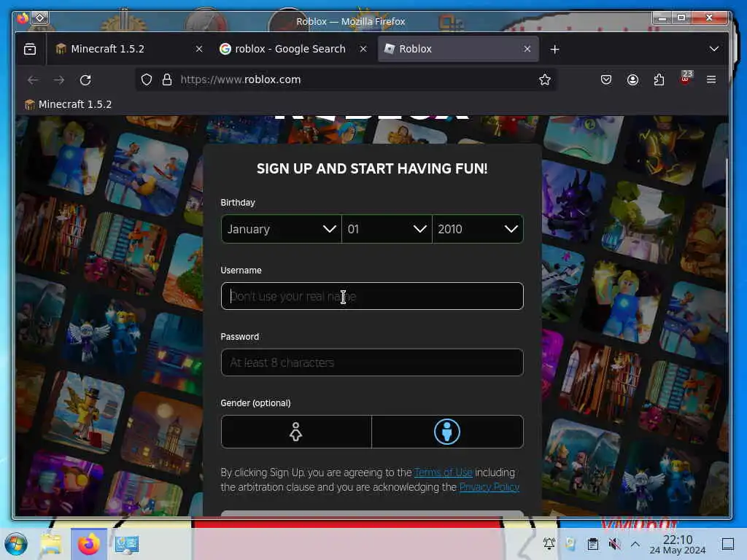
Task: Reload the Roblox page
Action: (85, 80)
